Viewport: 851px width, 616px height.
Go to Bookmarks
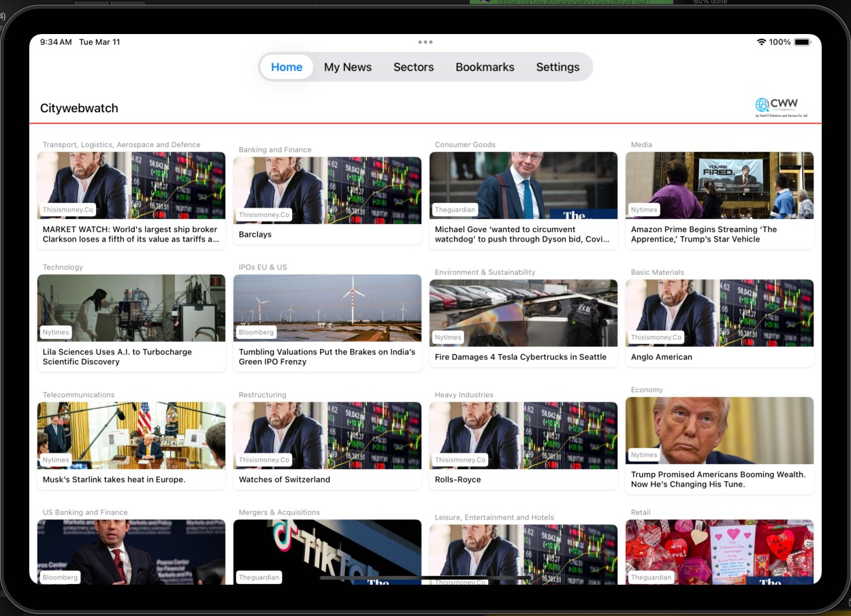click(x=485, y=67)
